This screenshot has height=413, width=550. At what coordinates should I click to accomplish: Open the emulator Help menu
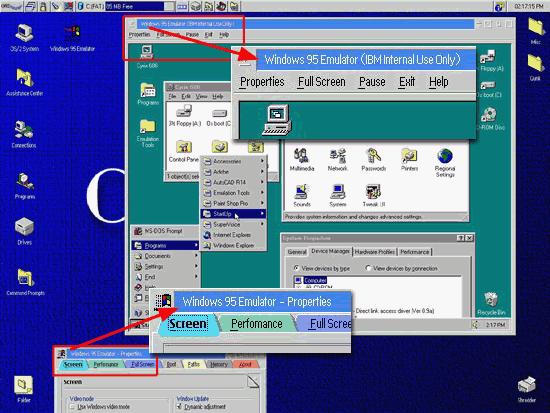tap(224, 34)
